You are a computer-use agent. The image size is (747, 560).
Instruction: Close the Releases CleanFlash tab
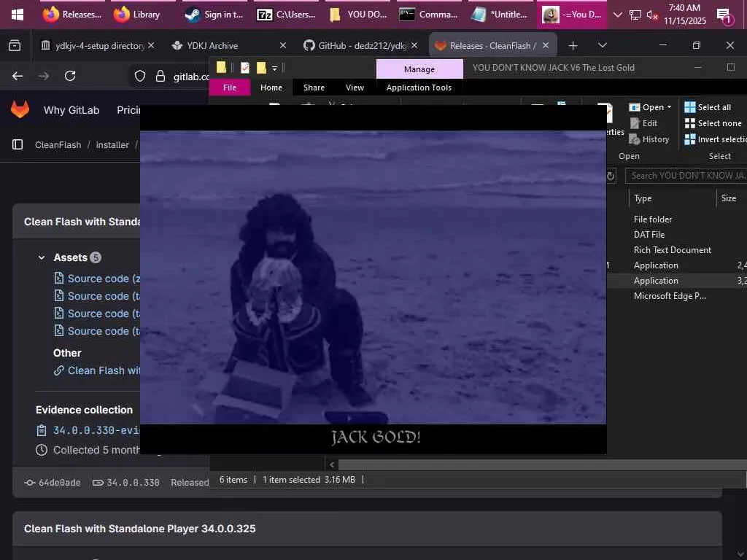click(546, 45)
